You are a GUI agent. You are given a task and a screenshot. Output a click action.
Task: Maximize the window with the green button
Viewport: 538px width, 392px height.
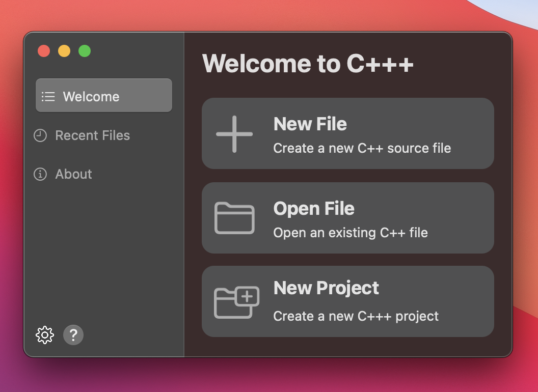(x=85, y=51)
